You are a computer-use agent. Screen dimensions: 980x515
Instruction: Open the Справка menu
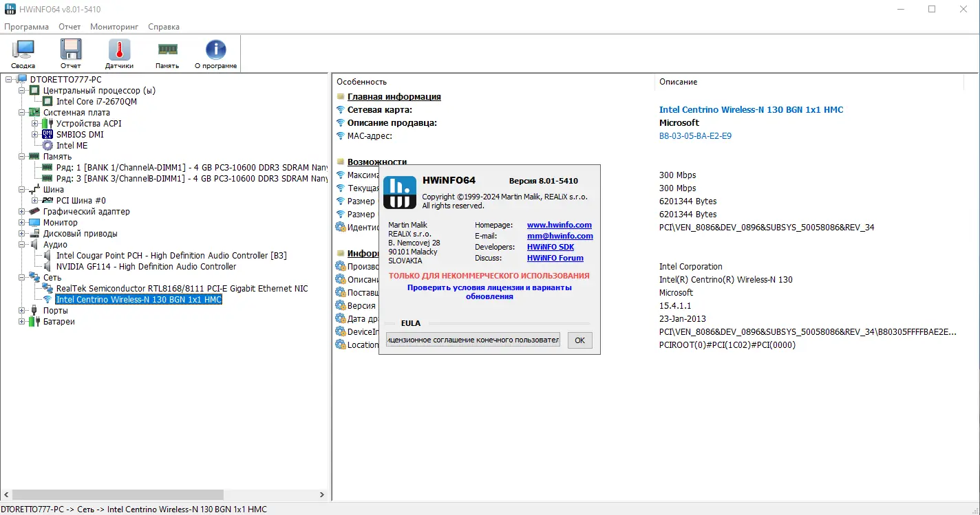coord(164,27)
